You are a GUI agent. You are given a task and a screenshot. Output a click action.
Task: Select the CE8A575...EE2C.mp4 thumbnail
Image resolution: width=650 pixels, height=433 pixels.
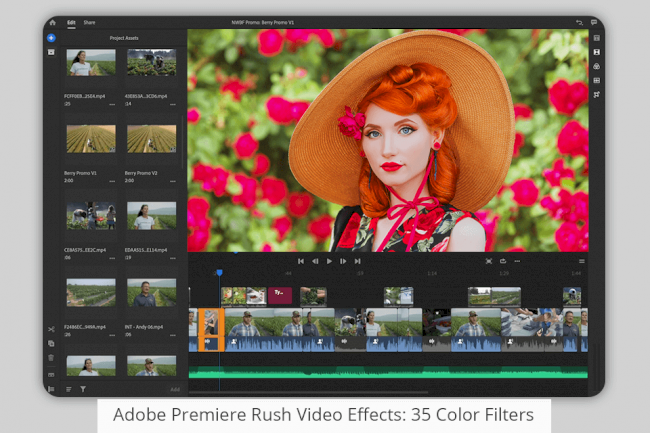tap(91, 215)
